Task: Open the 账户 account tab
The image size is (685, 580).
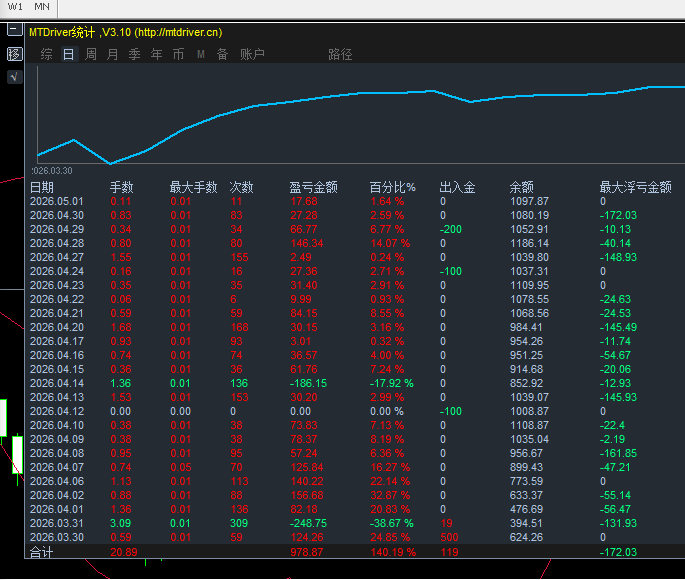Action: tap(252, 54)
